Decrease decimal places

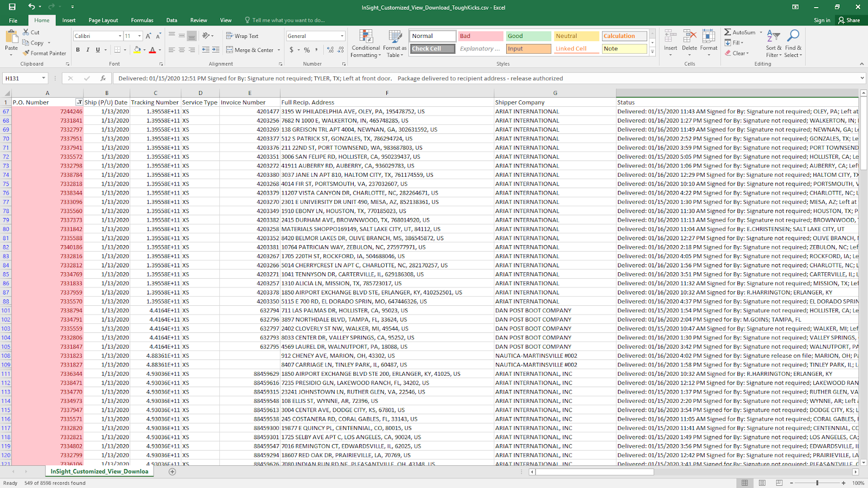tap(341, 50)
